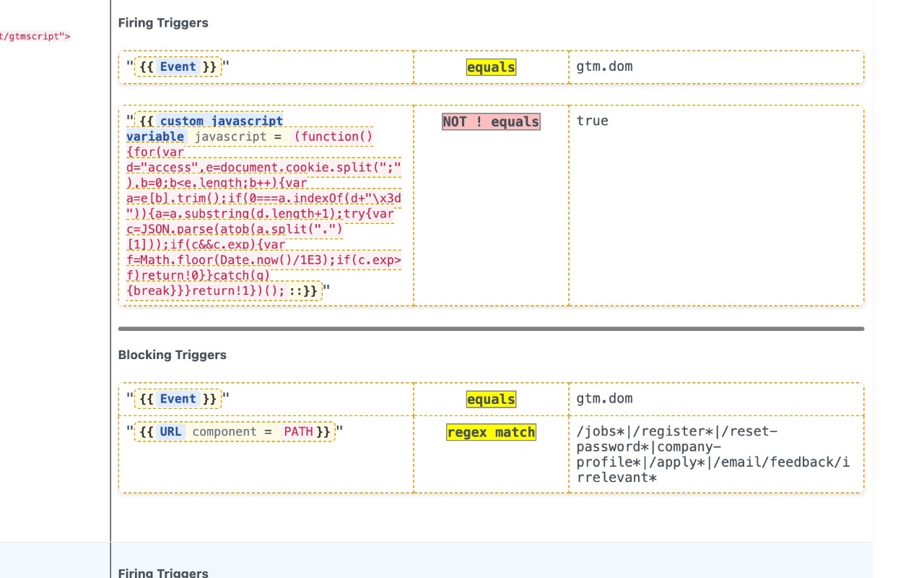
Task: Collapse the Firing Triggers section header
Action: (x=163, y=22)
